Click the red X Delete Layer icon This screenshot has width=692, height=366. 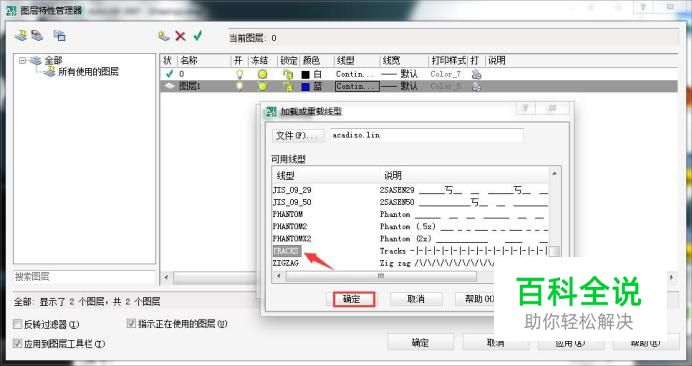180,36
